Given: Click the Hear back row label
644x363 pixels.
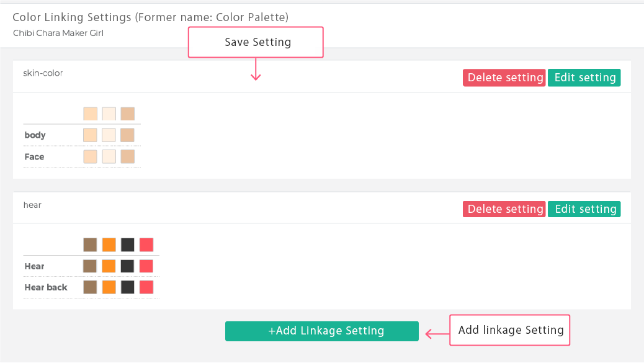Looking at the screenshot, I should tap(45, 287).
